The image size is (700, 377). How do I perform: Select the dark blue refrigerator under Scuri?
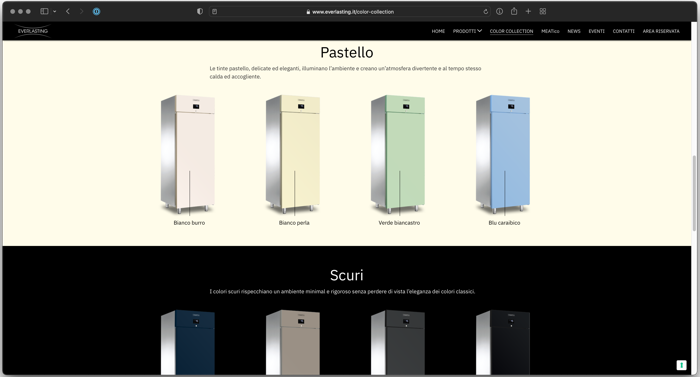pos(188,342)
